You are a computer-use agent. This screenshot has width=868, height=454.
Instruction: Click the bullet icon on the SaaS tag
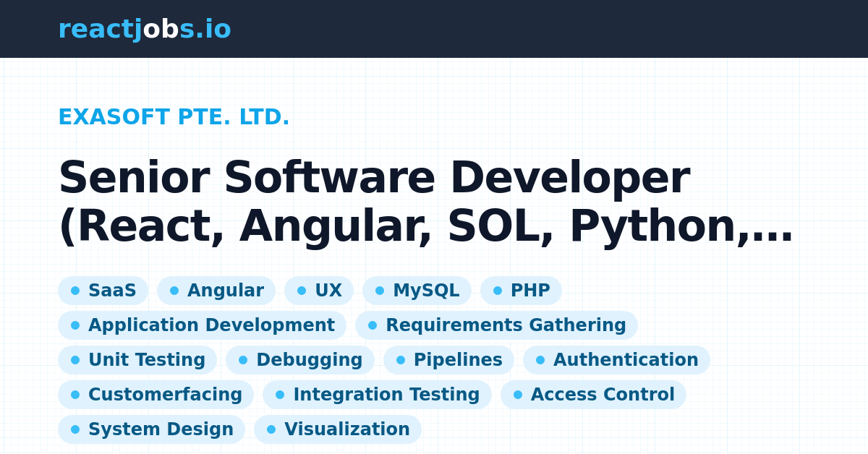[x=75, y=291]
